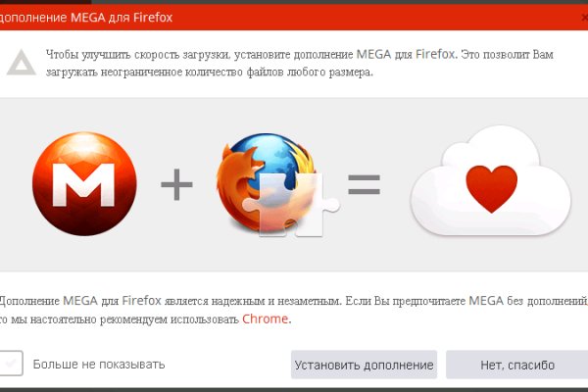Tick the "Больше не показывать" checkbox
Image resolution: width=588 pixels, height=392 pixels.
point(11,364)
